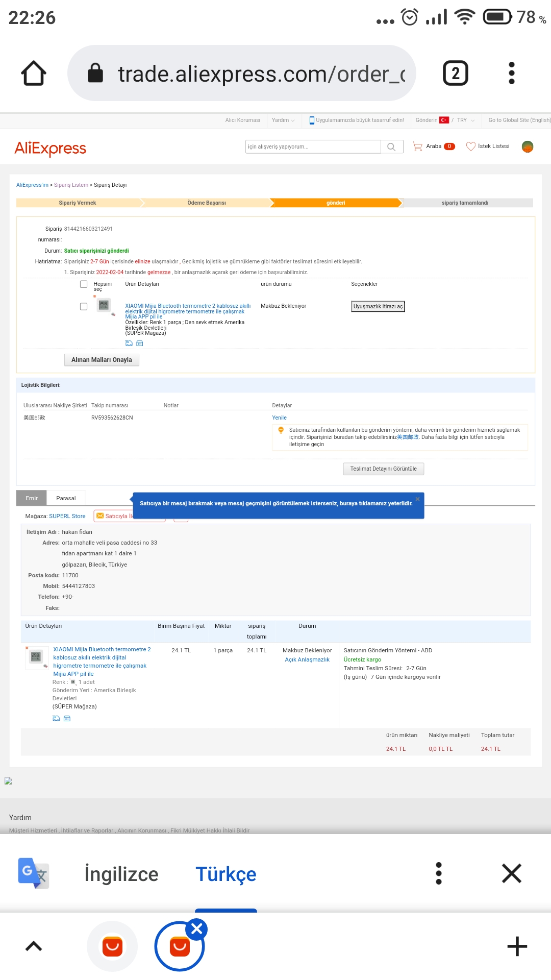Click the search magnifier icon
This screenshot has width=551, height=980.
tap(391, 147)
